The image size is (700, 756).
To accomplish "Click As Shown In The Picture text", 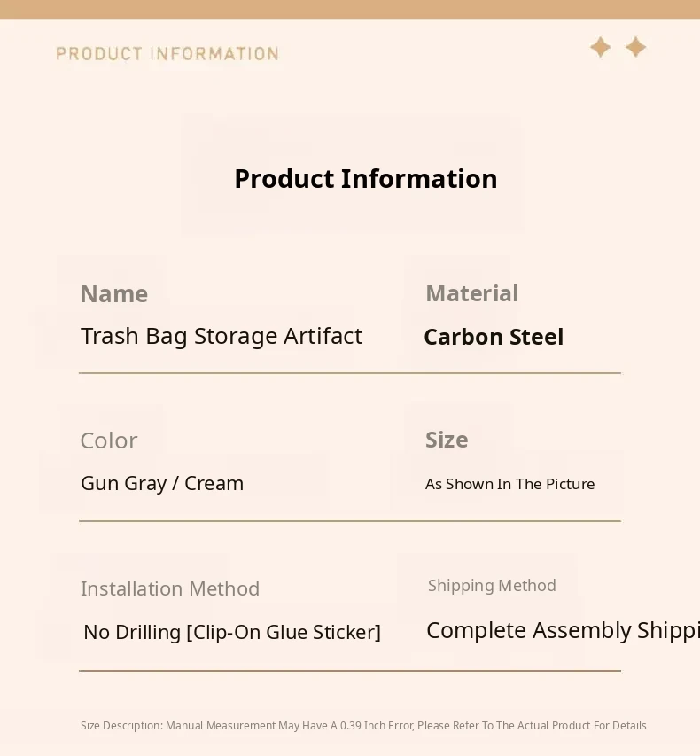I will tap(509, 485).
